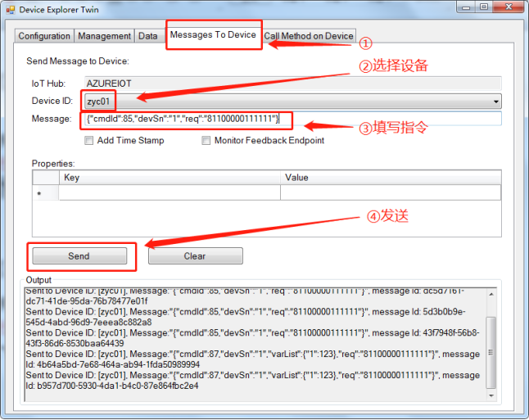Switch to the Data tab
The image size is (529, 420).
pyautogui.click(x=147, y=36)
